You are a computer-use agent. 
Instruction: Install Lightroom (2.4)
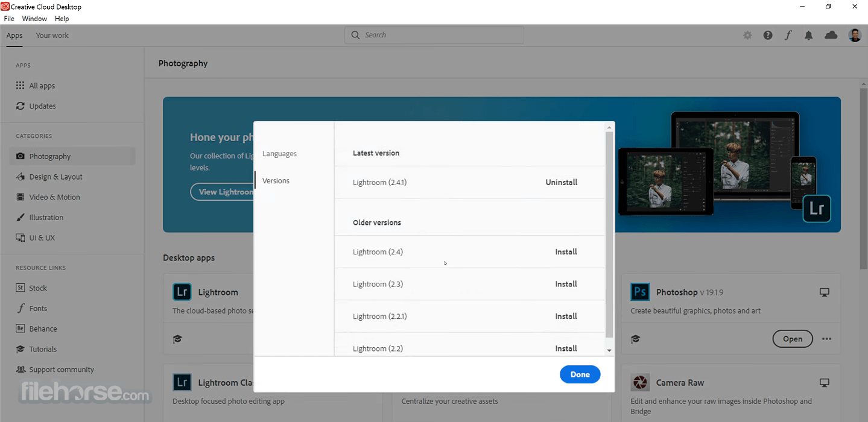pyautogui.click(x=566, y=252)
